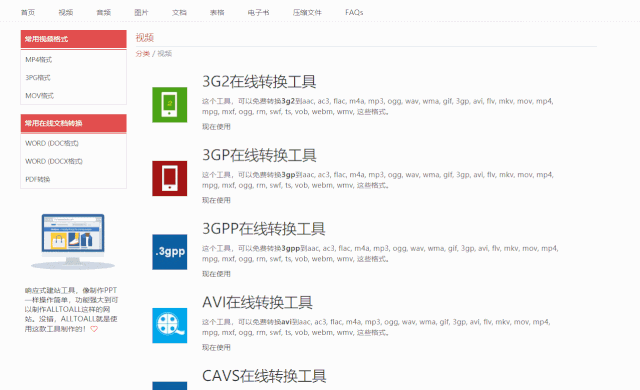640x390 pixels.
Task: Click 现在使用 under the 3GPP converter
Action: 216,273
